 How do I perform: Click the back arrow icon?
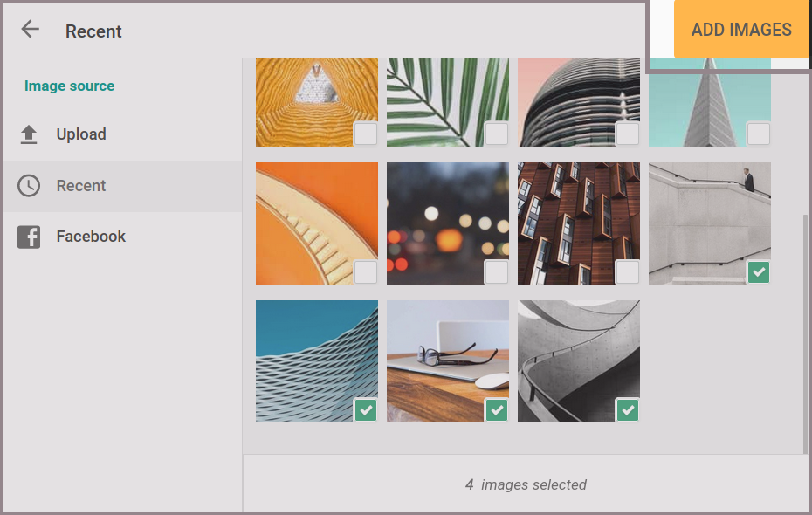(31, 30)
